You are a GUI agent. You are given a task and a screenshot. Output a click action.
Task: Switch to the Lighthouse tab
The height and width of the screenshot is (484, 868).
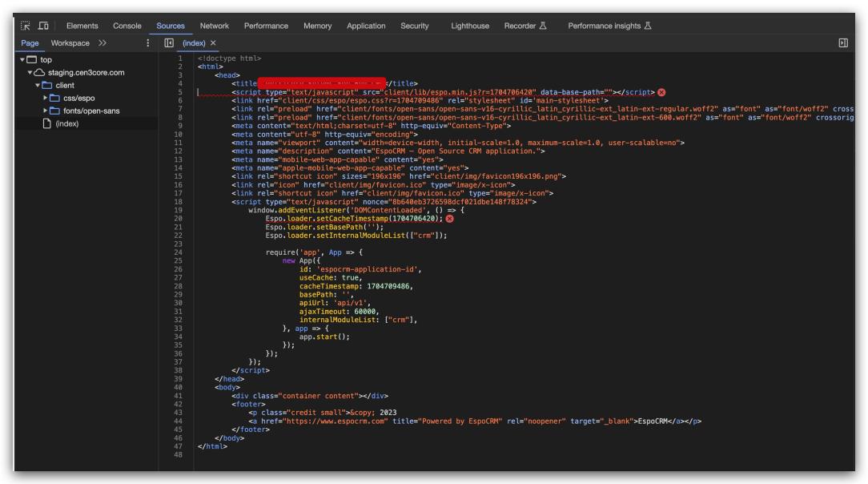pos(470,26)
